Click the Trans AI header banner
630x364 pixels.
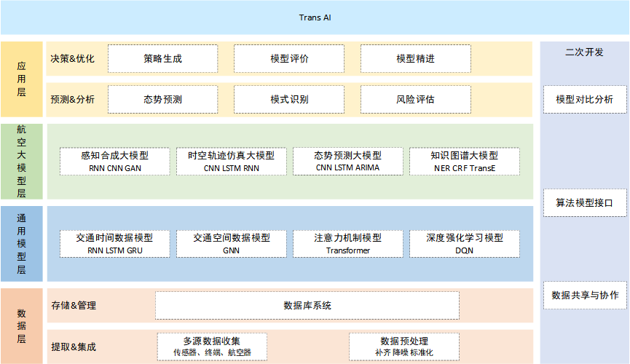[315, 17]
